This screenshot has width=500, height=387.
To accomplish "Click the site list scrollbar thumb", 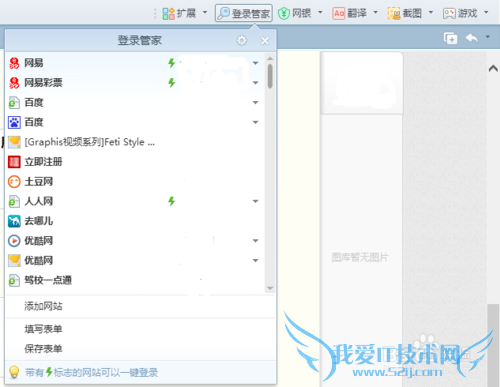I will tap(270, 76).
